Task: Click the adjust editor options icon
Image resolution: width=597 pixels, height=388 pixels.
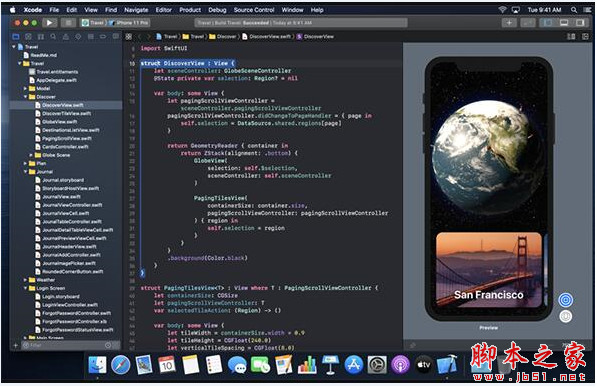Action: (571, 37)
